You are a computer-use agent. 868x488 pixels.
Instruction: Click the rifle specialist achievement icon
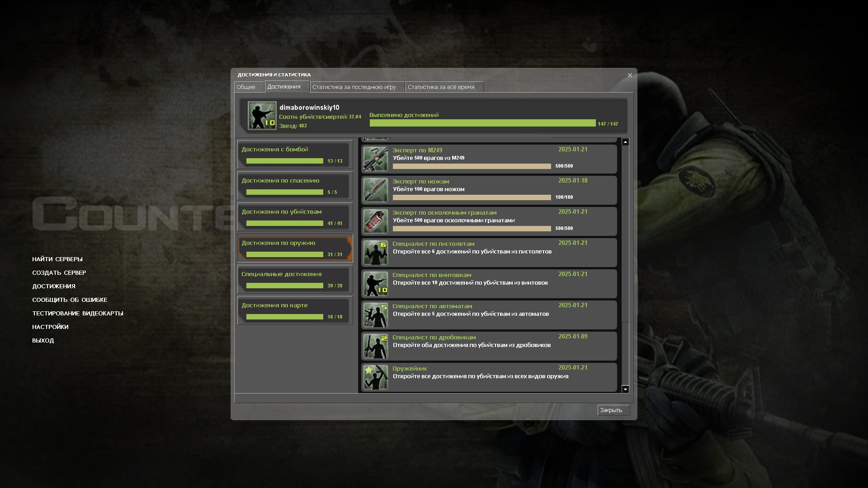click(x=375, y=284)
